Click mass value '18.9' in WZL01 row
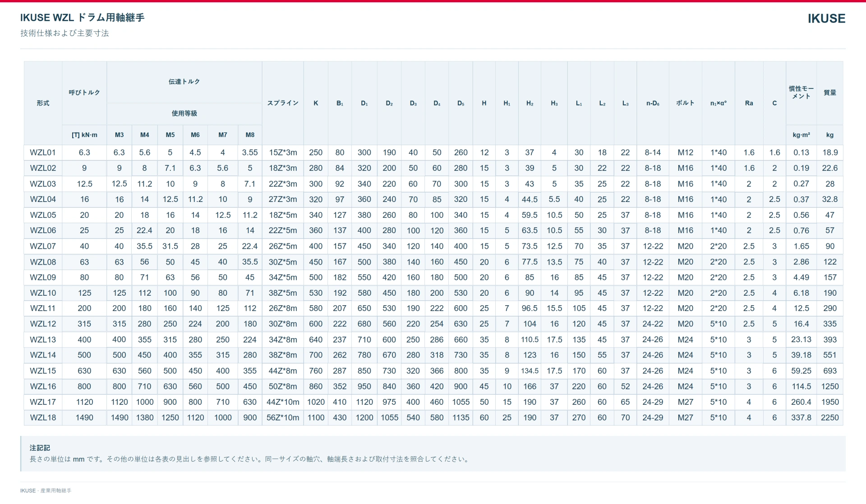866x504 pixels. click(830, 153)
